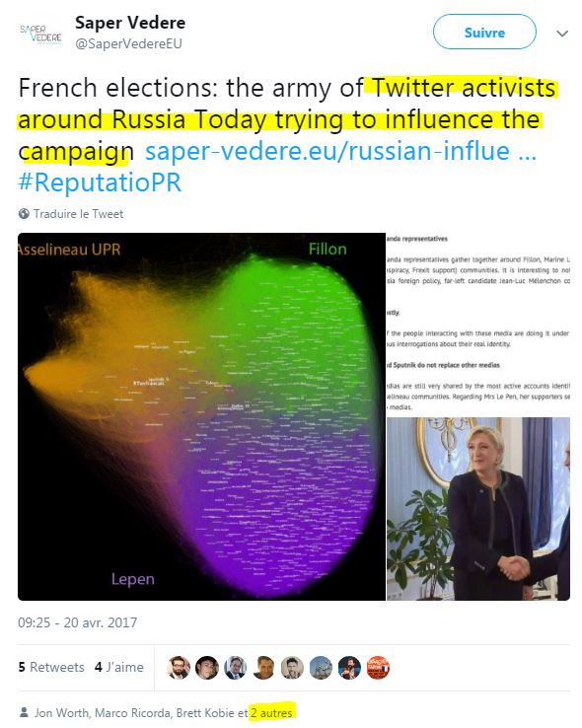The image size is (582, 728).
Task: Click the 09:25 - 20 avr. 2017 timestamp
Action: (x=78, y=622)
